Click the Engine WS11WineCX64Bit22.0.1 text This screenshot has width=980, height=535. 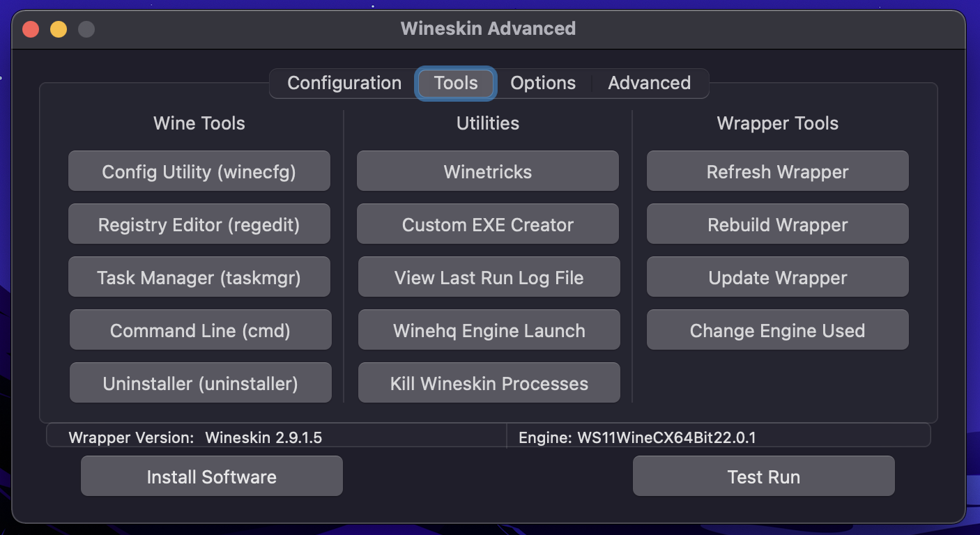pos(637,437)
